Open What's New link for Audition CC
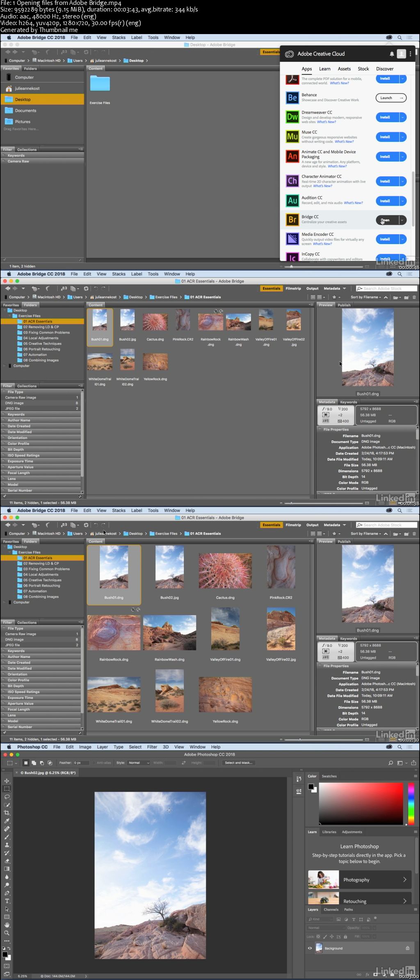Viewport: 420px width, 980px height. (353, 203)
